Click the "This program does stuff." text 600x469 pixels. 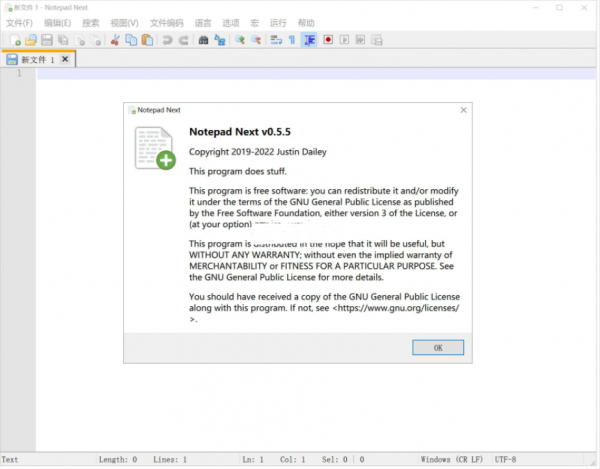pyautogui.click(x=238, y=171)
